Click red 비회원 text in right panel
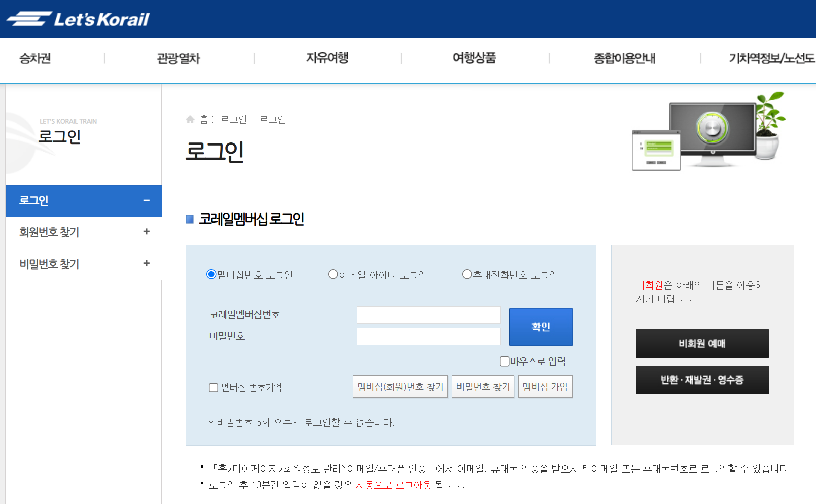 [650, 285]
